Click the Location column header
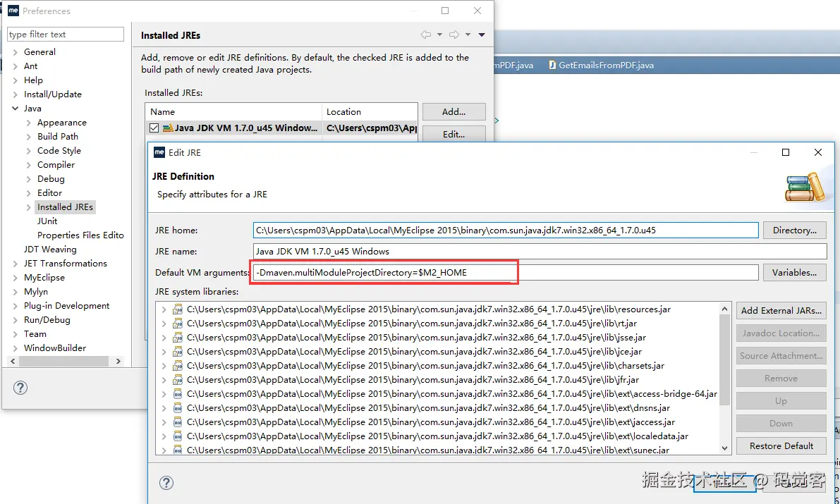 [370, 112]
